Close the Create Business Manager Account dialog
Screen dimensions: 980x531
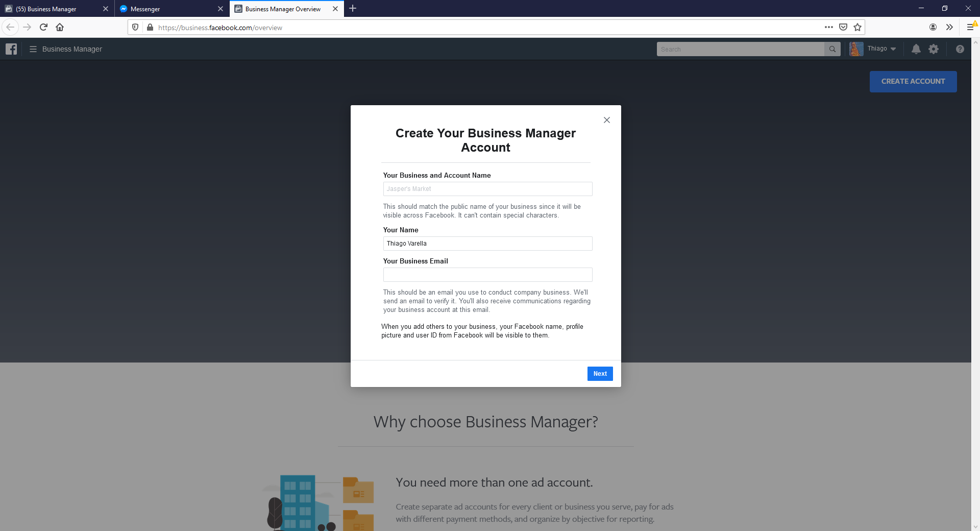point(607,120)
